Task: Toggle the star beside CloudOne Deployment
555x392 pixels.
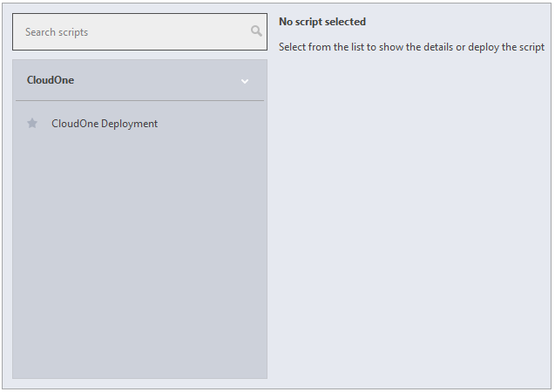Action: [x=32, y=124]
